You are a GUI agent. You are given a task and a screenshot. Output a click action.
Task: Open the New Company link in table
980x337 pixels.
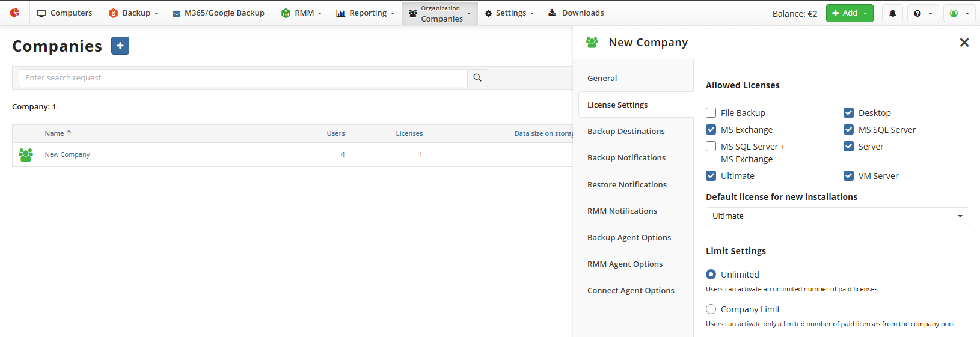(67, 154)
